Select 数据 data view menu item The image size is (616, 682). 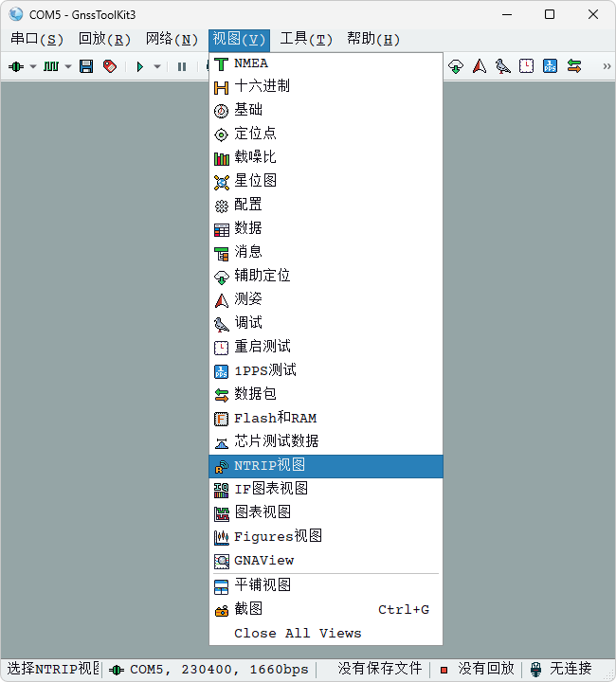(x=326, y=229)
